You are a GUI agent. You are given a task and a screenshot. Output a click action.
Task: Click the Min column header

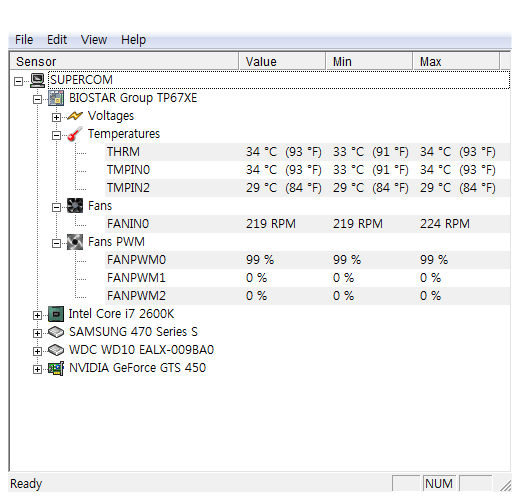(x=369, y=61)
